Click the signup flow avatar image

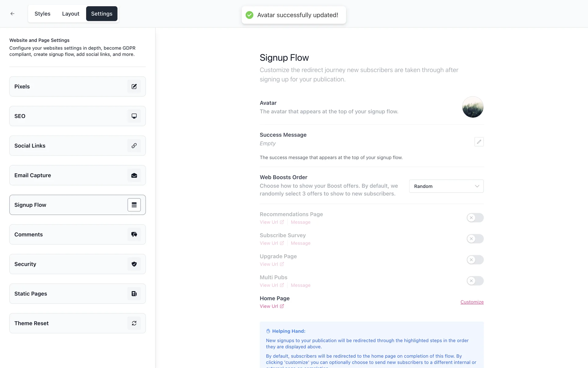473,107
